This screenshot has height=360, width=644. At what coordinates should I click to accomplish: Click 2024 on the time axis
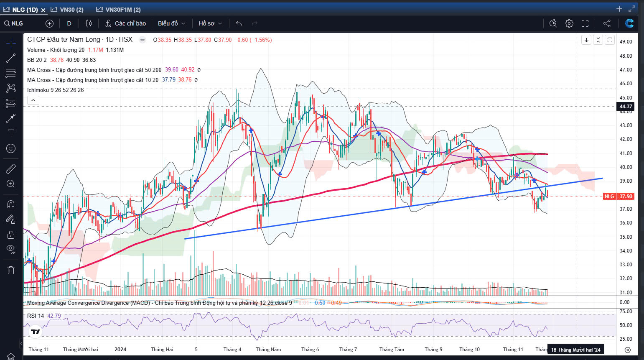click(120, 350)
